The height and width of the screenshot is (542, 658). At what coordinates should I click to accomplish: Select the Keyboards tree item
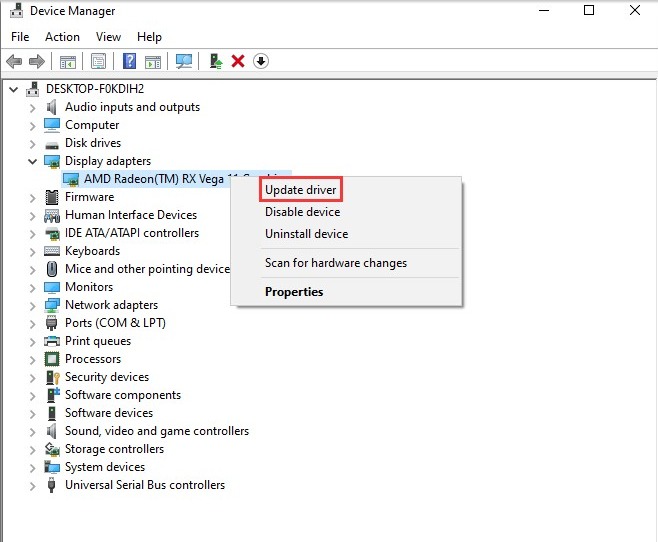[92, 251]
